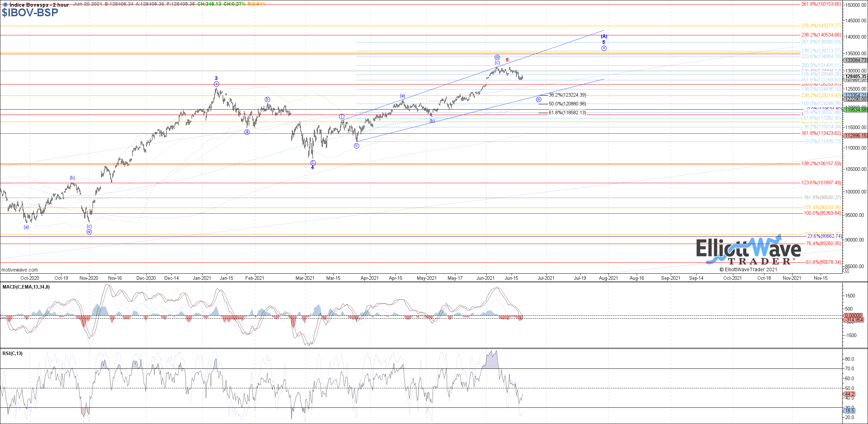Screen dimensions: 868x424
Task: Click the 38.2%(123224.39) retracement label
Action: (567, 95)
